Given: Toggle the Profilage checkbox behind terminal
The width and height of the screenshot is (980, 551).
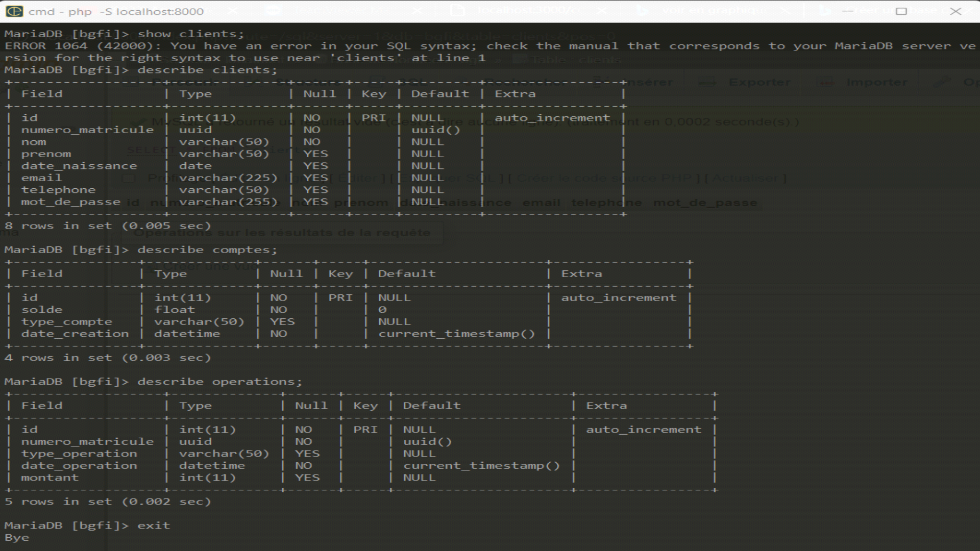Looking at the screenshot, I should 129,178.
